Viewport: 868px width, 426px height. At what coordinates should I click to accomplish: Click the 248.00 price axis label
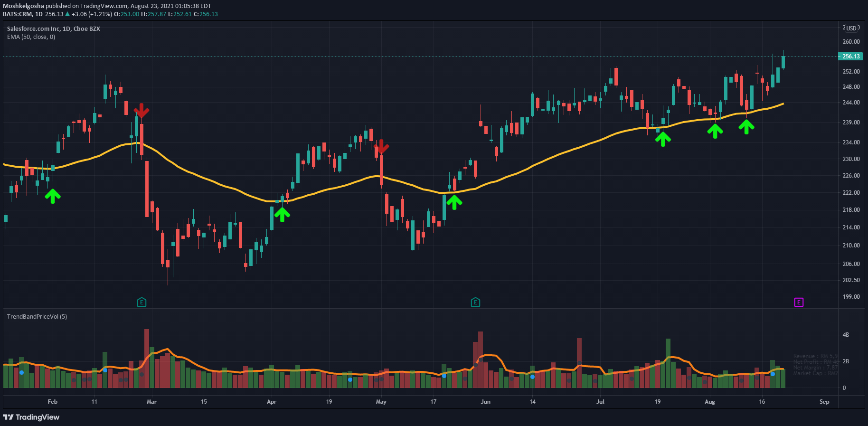(851, 87)
